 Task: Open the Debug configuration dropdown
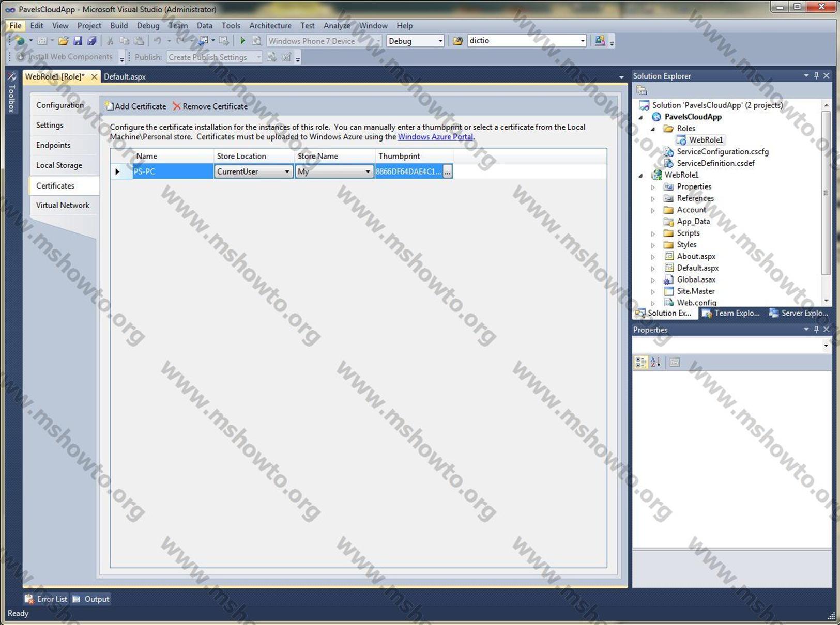tap(440, 41)
